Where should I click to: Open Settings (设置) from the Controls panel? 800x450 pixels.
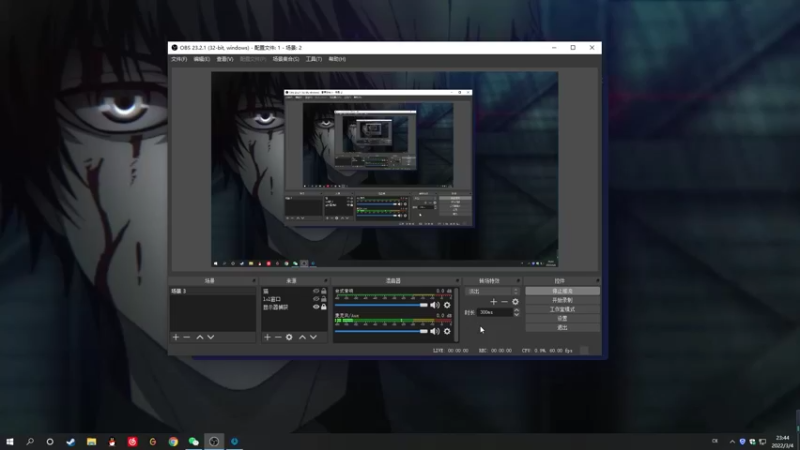click(562, 318)
